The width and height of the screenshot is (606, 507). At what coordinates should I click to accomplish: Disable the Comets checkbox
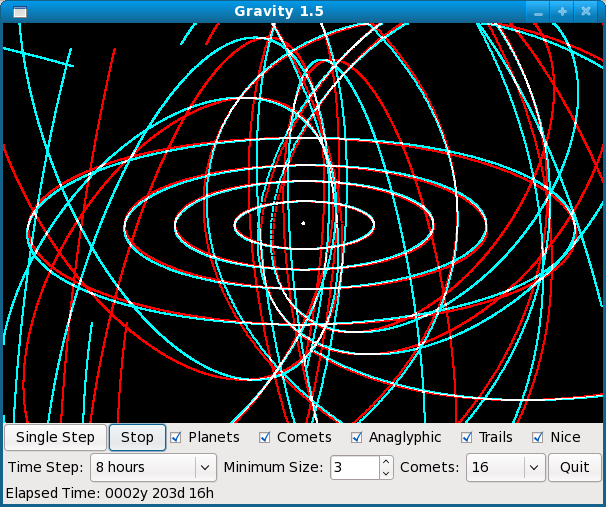[x=265, y=437]
